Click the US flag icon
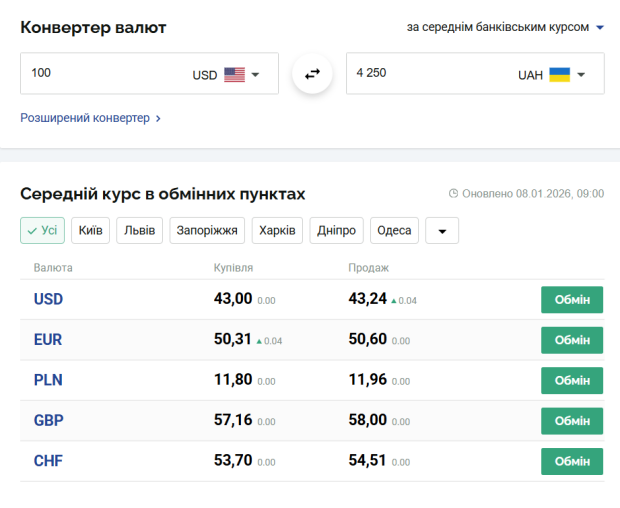The width and height of the screenshot is (620, 508). pos(234,74)
